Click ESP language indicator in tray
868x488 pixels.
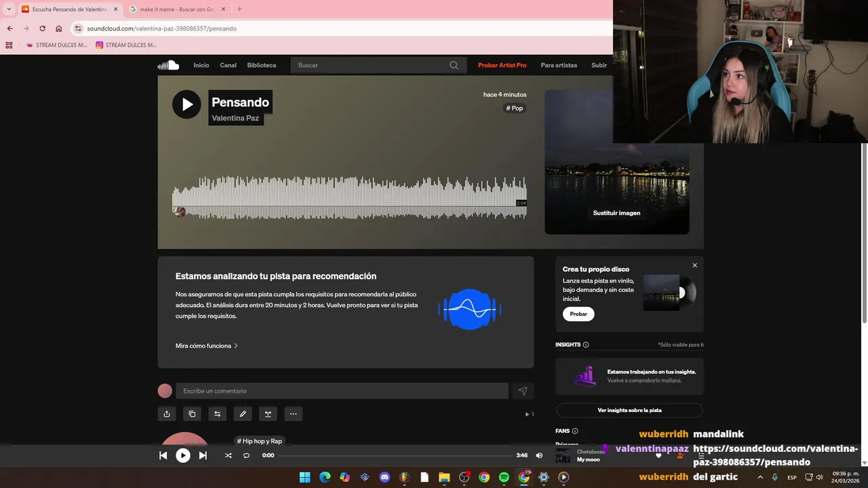(792, 477)
